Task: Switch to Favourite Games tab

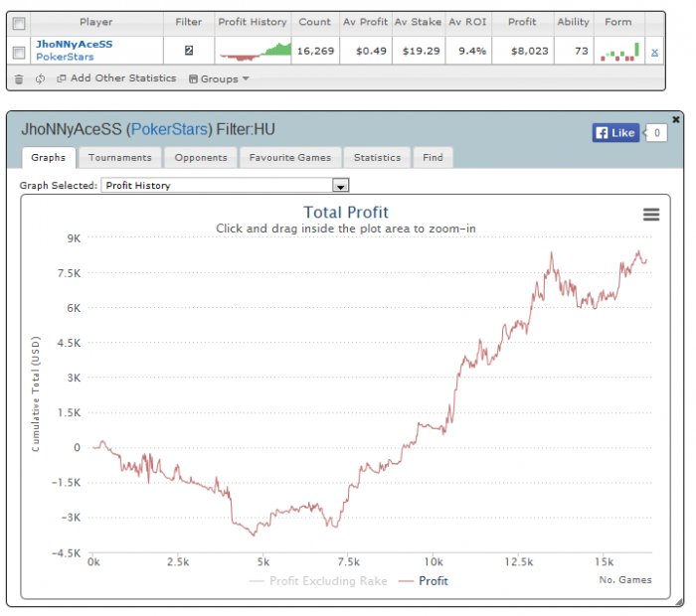Action: (290, 157)
